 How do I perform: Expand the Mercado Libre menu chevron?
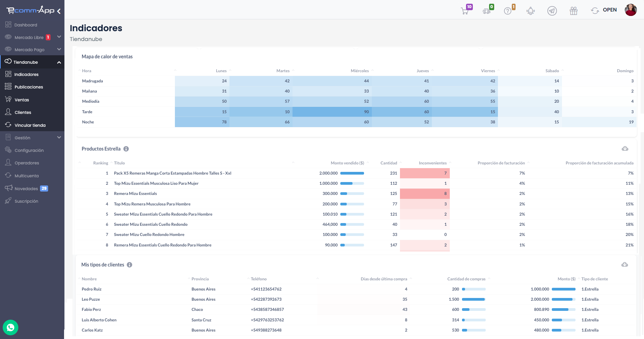(x=59, y=37)
